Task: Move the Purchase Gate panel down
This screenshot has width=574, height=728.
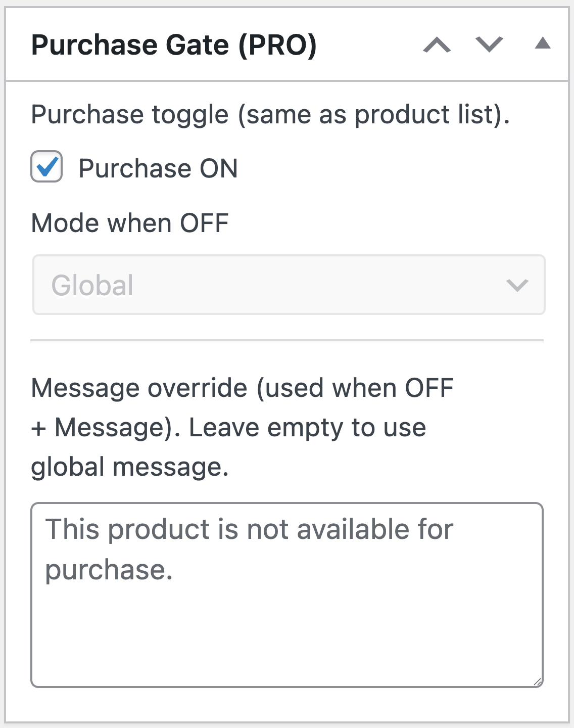Action: click(489, 45)
